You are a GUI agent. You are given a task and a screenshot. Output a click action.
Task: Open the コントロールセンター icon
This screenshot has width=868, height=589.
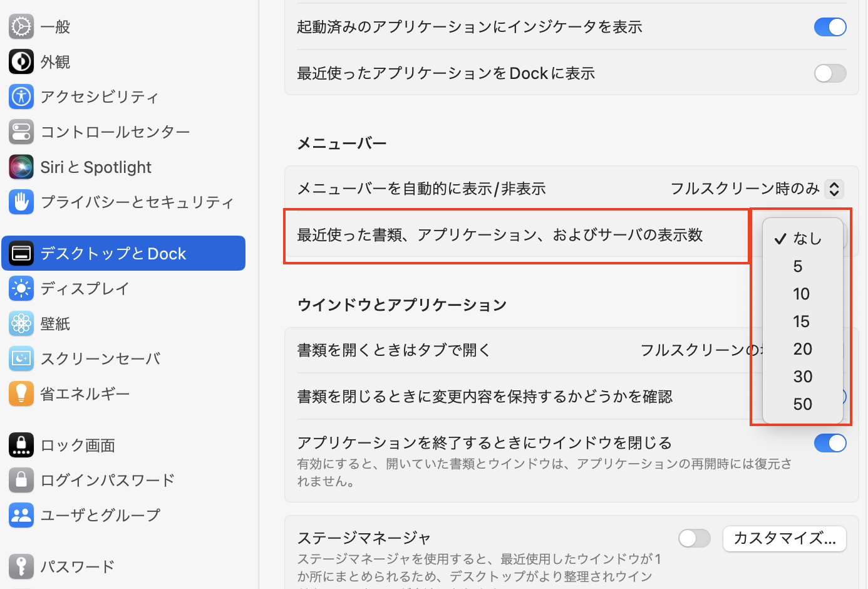(21, 132)
